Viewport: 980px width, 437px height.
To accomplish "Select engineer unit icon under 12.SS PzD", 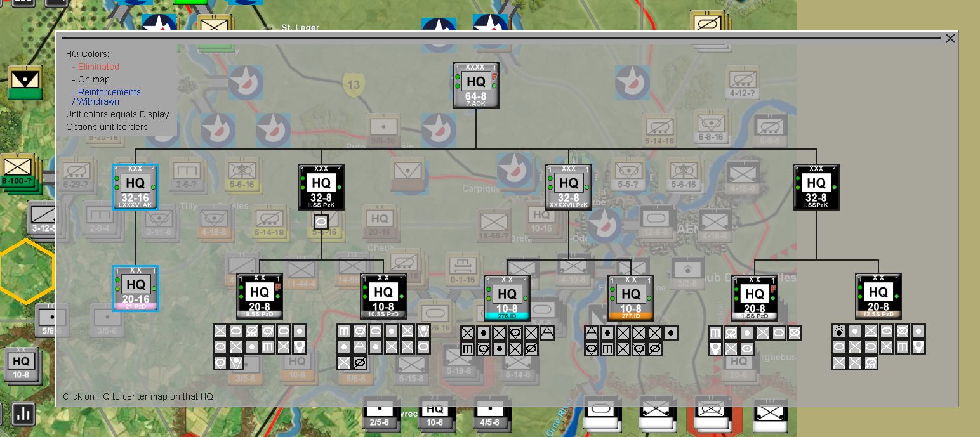I will point(902,347).
